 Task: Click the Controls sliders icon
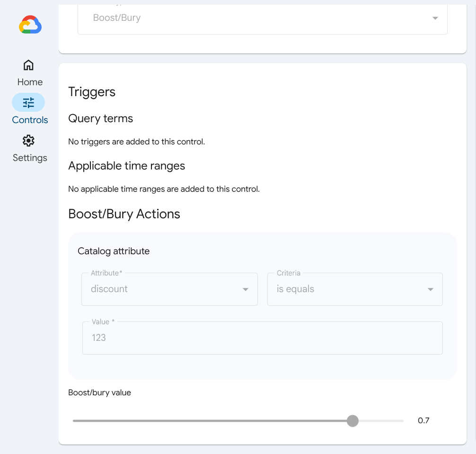(28, 102)
